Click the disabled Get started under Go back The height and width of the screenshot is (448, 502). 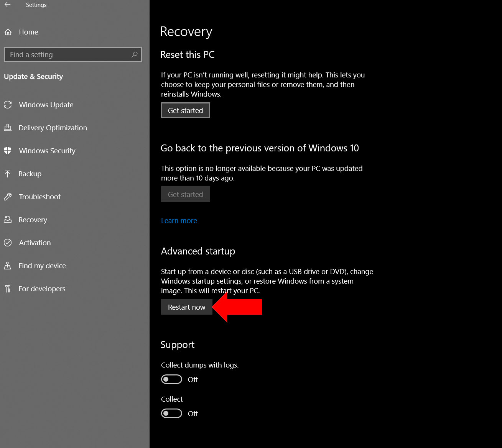point(186,194)
